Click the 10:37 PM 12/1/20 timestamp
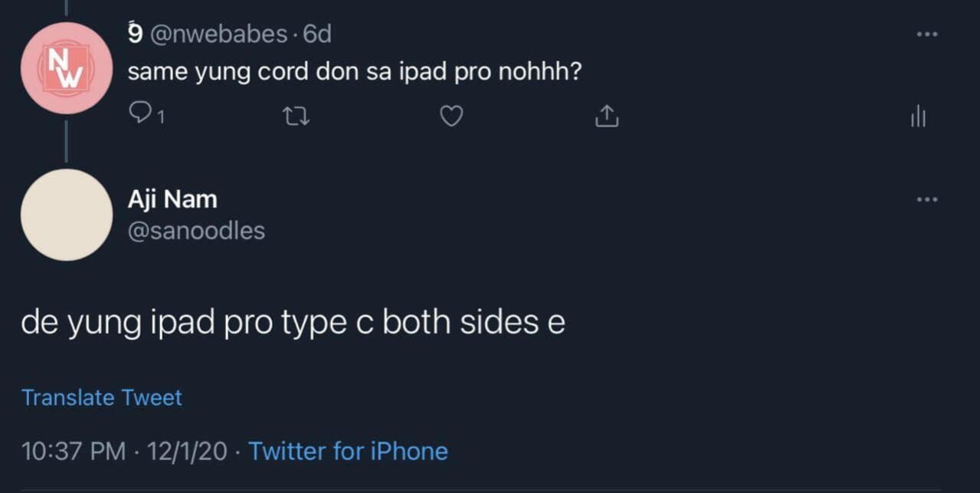980x493 pixels. point(125,451)
